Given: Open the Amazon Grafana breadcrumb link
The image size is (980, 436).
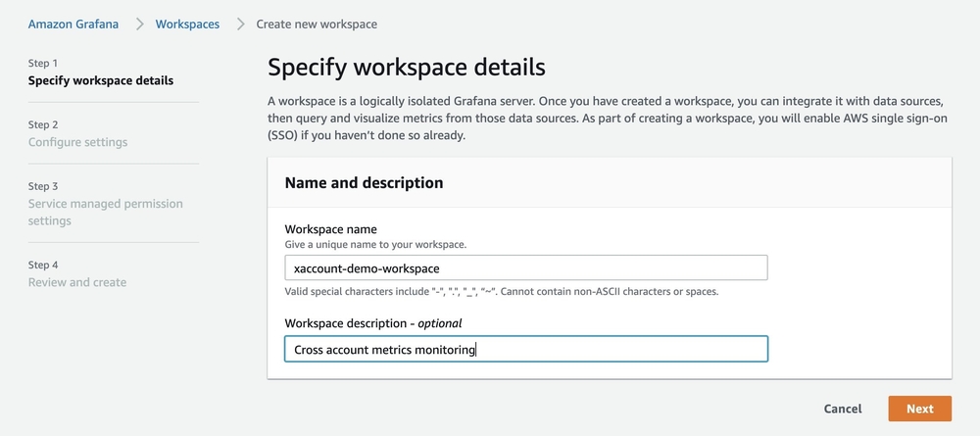Looking at the screenshot, I should [73, 24].
